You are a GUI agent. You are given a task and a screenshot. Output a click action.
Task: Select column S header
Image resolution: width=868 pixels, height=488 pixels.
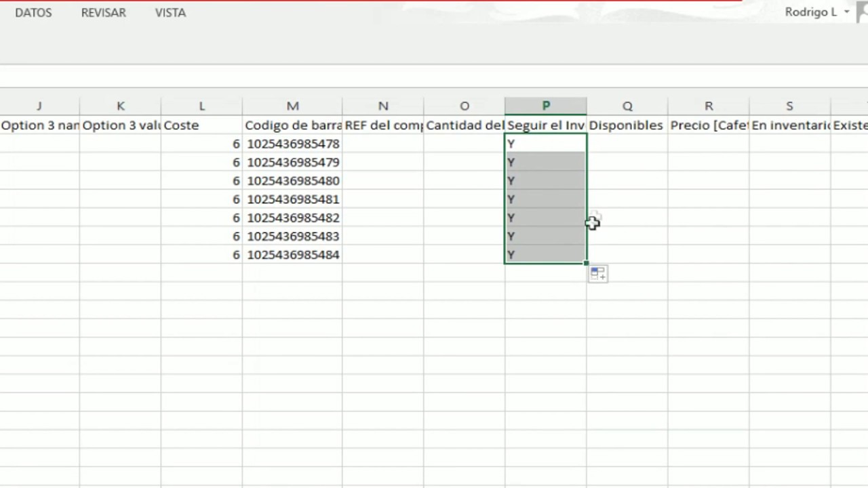(x=789, y=106)
